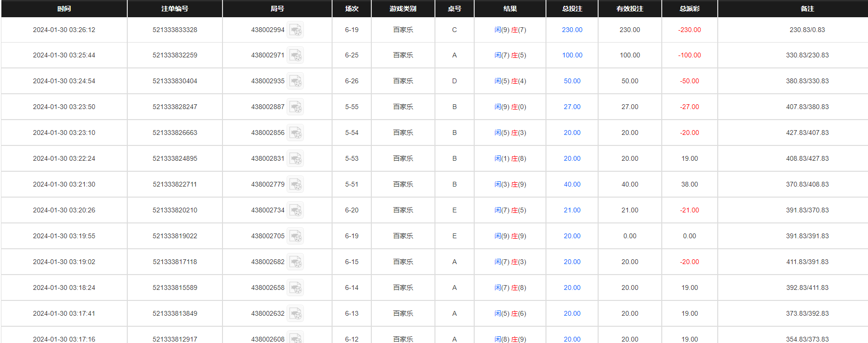This screenshot has width=868, height=343.
Task: Click the replay icon next to 438002831
Action: point(295,159)
